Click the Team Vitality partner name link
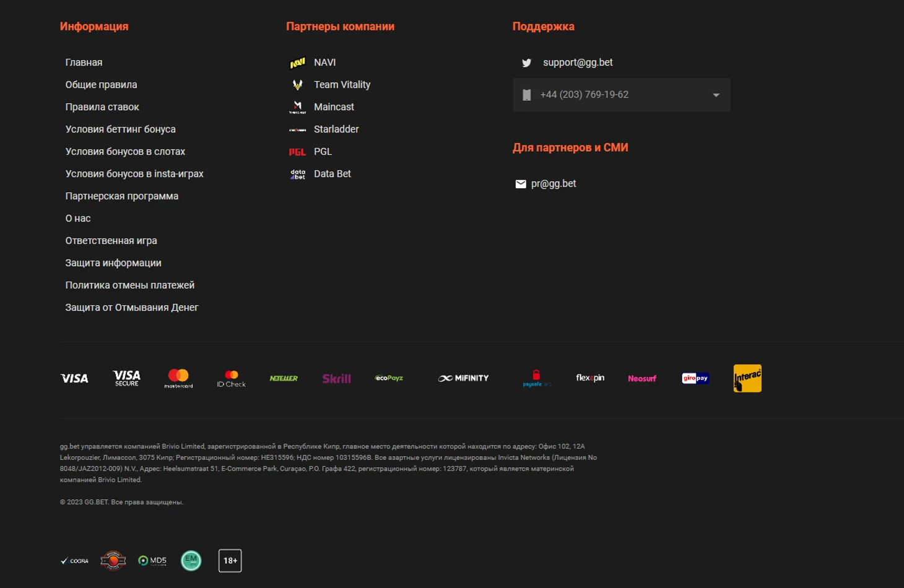 [342, 85]
